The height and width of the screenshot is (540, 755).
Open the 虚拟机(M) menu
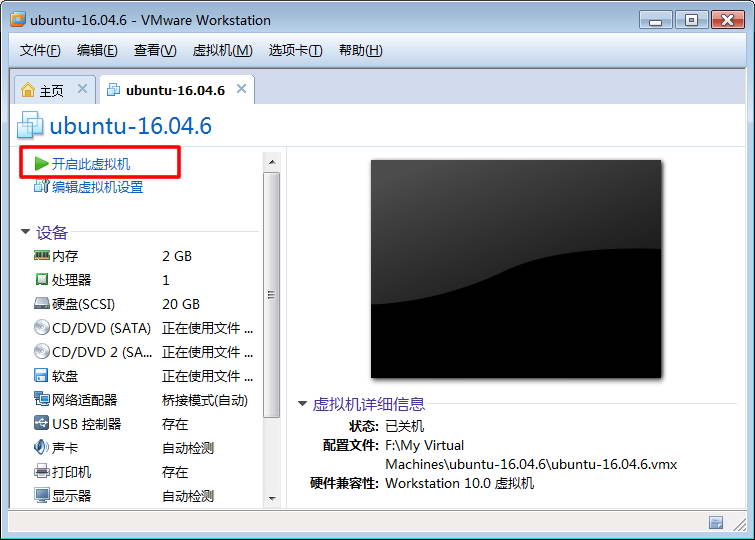click(x=221, y=51)
